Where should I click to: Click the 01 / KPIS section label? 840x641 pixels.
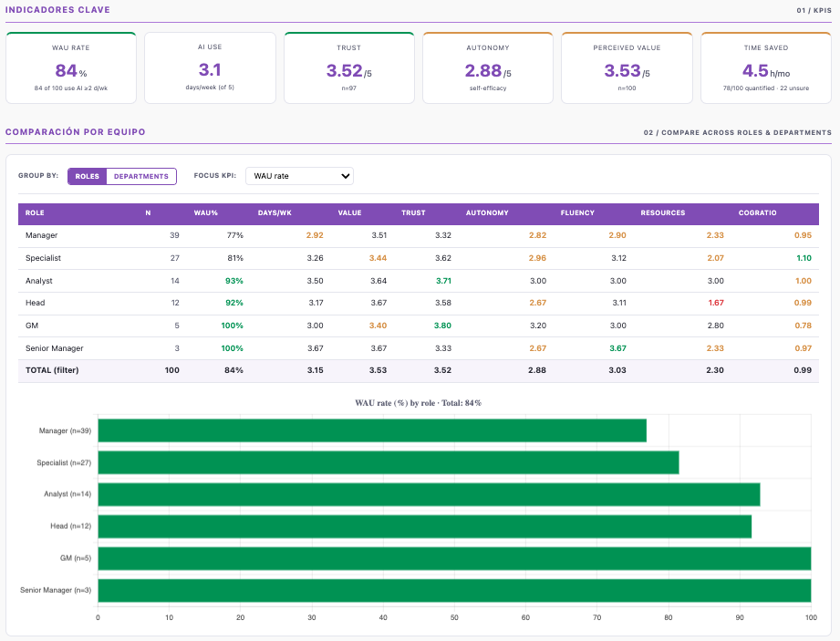[x=814, y=10]
